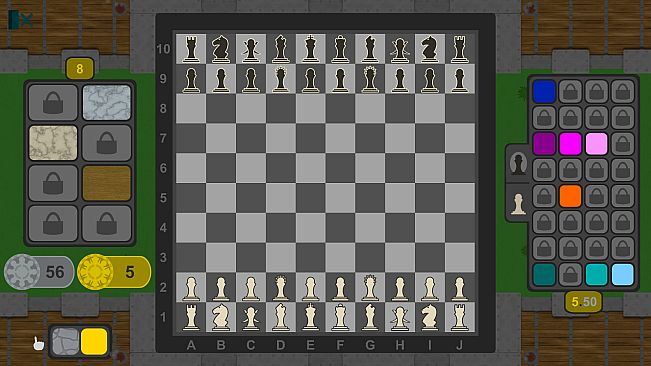This screenshot has width=651, height=366.
Task: Click the gold coin counter showing 5
Action: (114, 272)
